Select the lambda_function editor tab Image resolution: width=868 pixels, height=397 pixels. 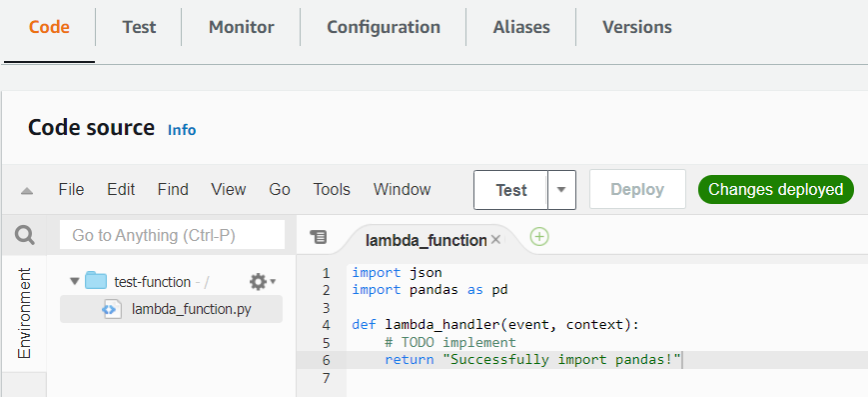(x=426, y=240)
